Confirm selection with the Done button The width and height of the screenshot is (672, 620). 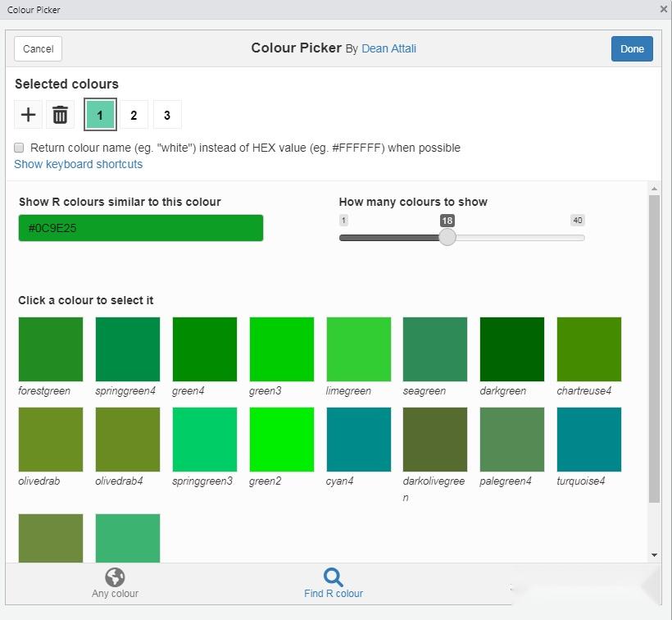coord(632,48)
